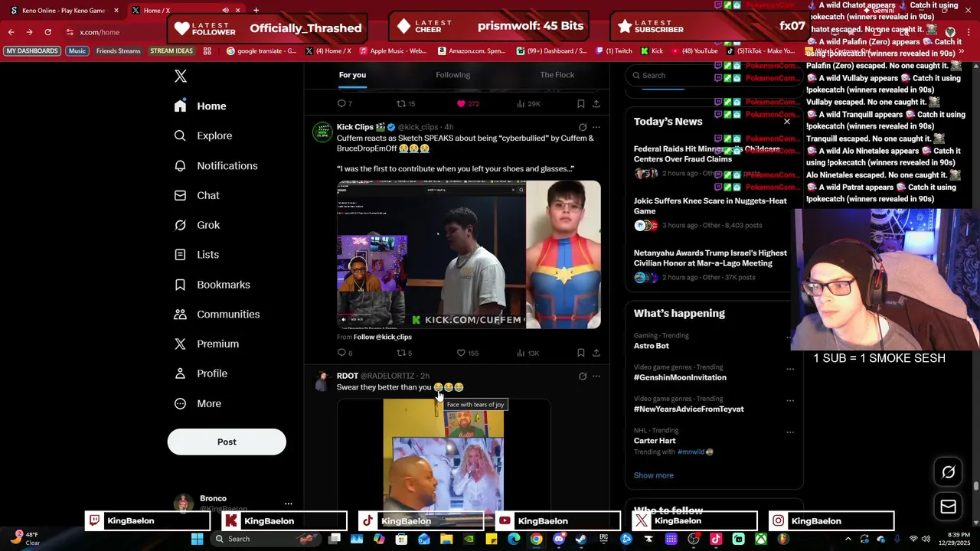This screenshot has height=551, width=980.
Task: Open options for #NewYearsAdviceFromTeyvat trend
Action: pos(790,400)
